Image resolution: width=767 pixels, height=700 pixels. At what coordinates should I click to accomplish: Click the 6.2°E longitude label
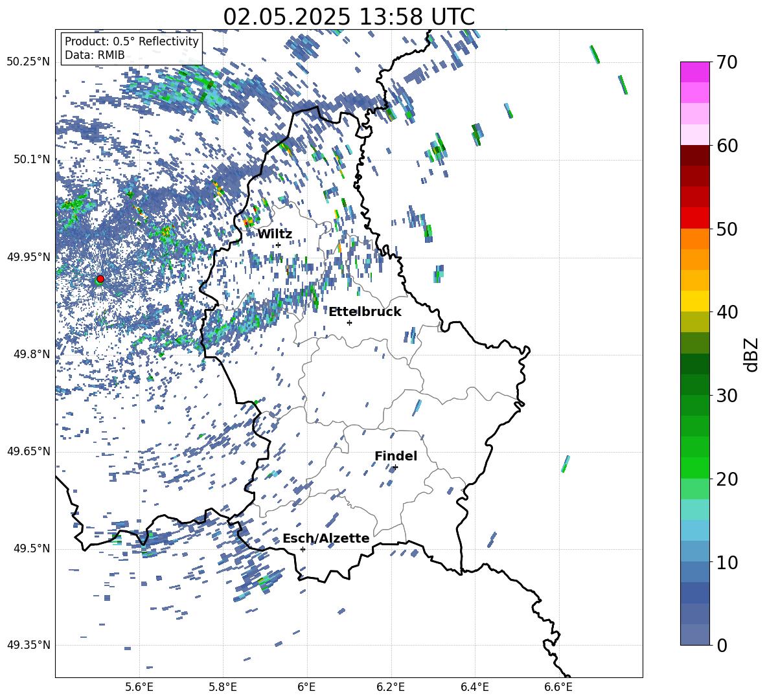click(x=391, y=687)
